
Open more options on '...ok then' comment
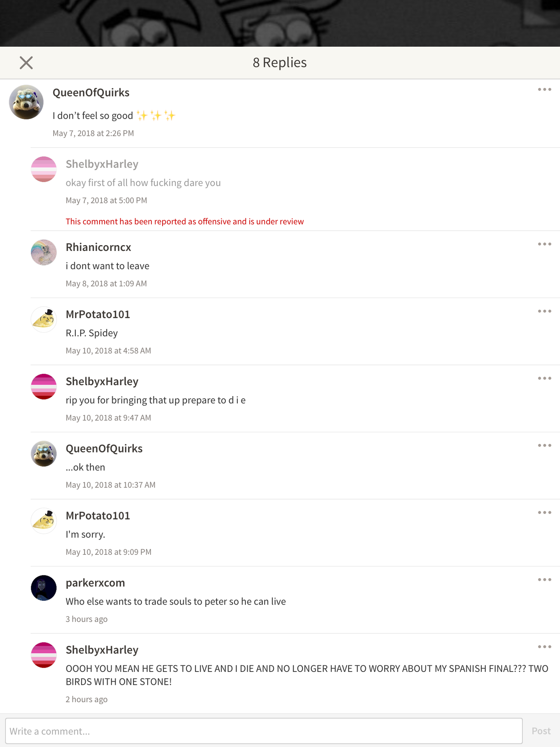point(544,445)
